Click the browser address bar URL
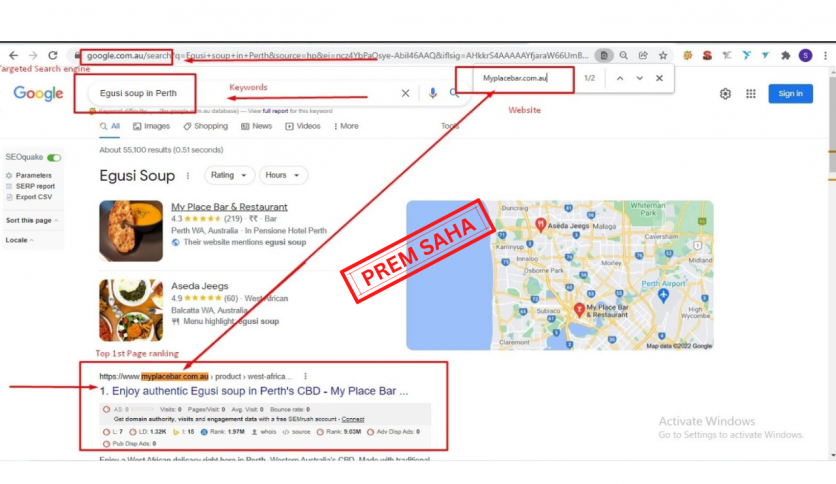This screenshot has width=836, height=484. 337,55
